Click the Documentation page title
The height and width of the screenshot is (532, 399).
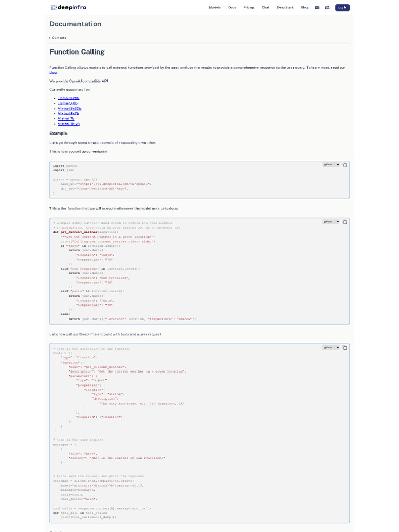(x=75, y=24)
